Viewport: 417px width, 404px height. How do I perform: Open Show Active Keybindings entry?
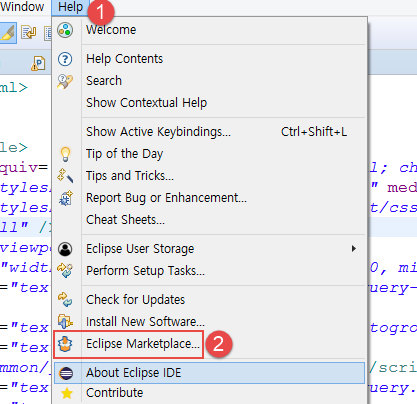[x=210, y=132]
